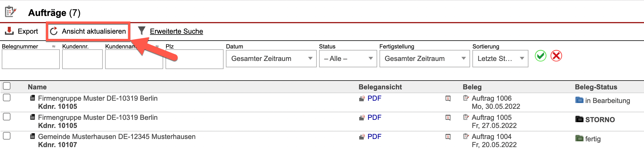Tick the select-all checkbox in table header
Image resolution: width=644 pixels, height=150 pixels.
(7, 86)
